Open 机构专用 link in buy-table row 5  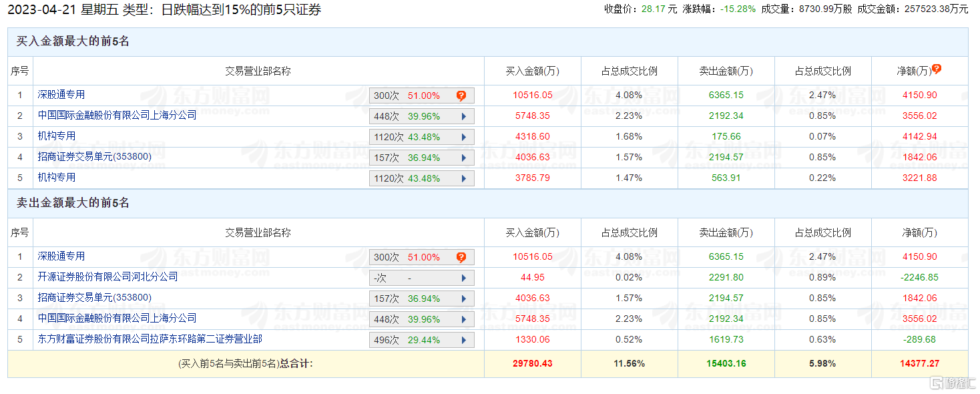tap(57, 177)
